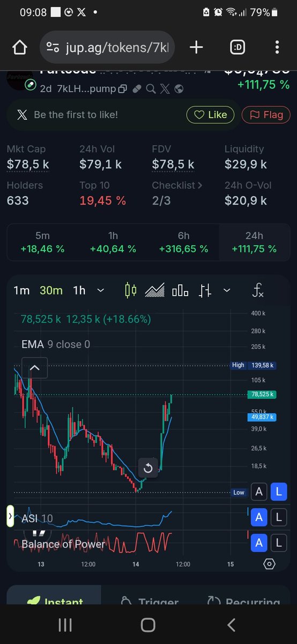297x644 pixels.
Task: Collapse the indicator legend chevron
Action: (35, 368)
